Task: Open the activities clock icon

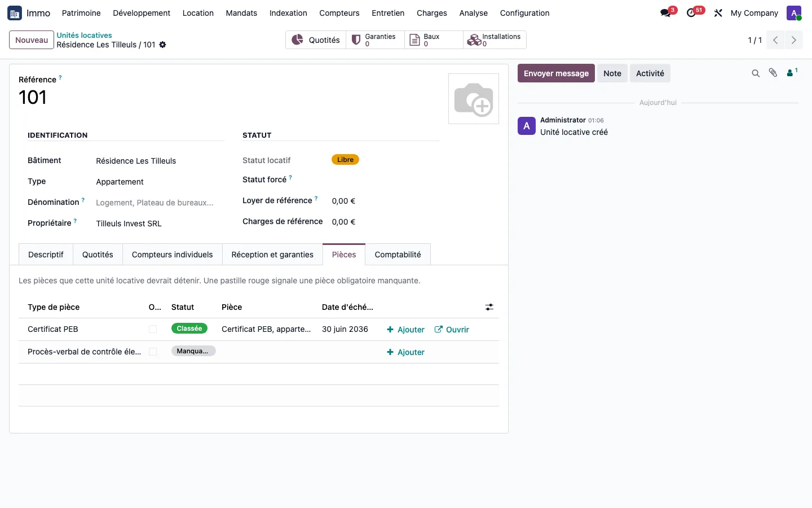Action: (691, 13)
